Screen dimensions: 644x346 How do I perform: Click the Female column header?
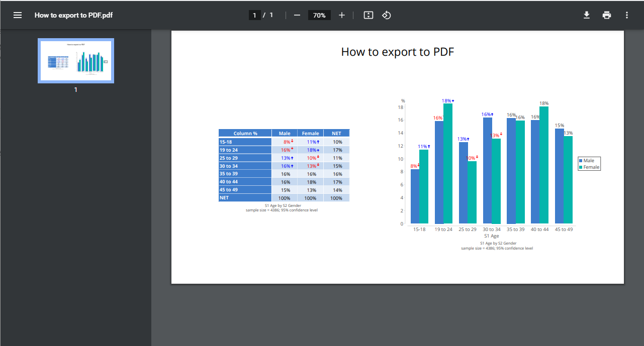click(311, 133)
